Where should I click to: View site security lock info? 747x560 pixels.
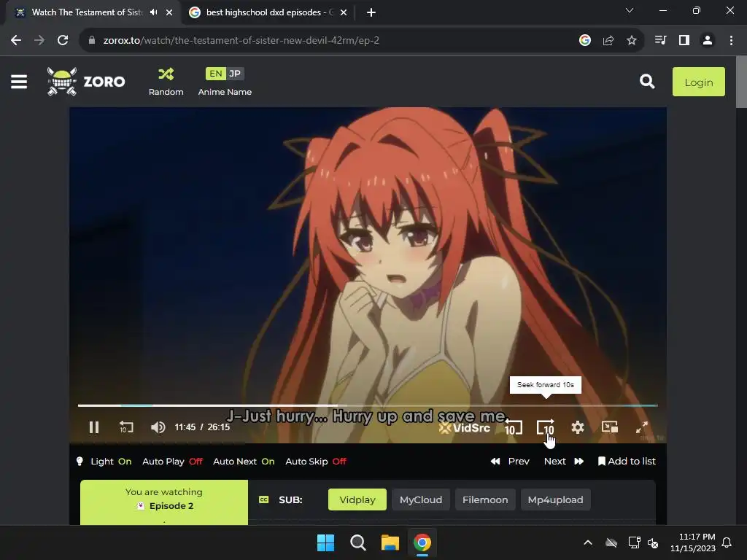pyautogui.click(x=92, y=41)
